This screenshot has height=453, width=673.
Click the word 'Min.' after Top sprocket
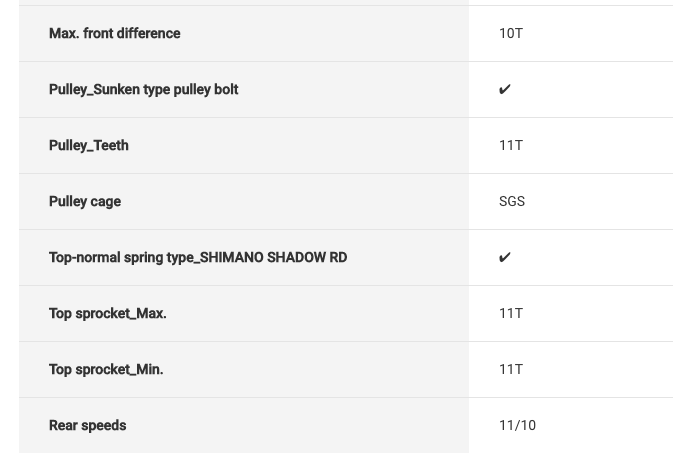(149, 369)
